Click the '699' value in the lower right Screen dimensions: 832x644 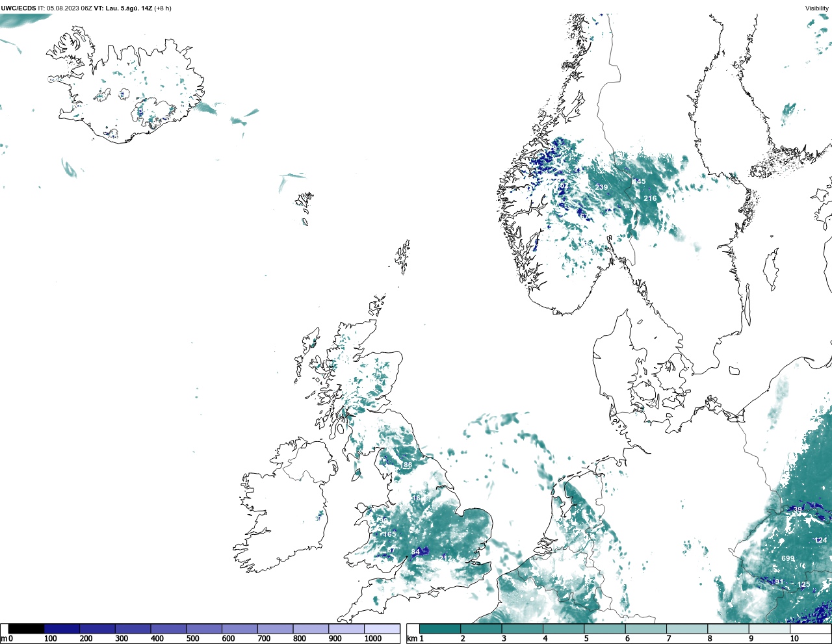point(788,558)
